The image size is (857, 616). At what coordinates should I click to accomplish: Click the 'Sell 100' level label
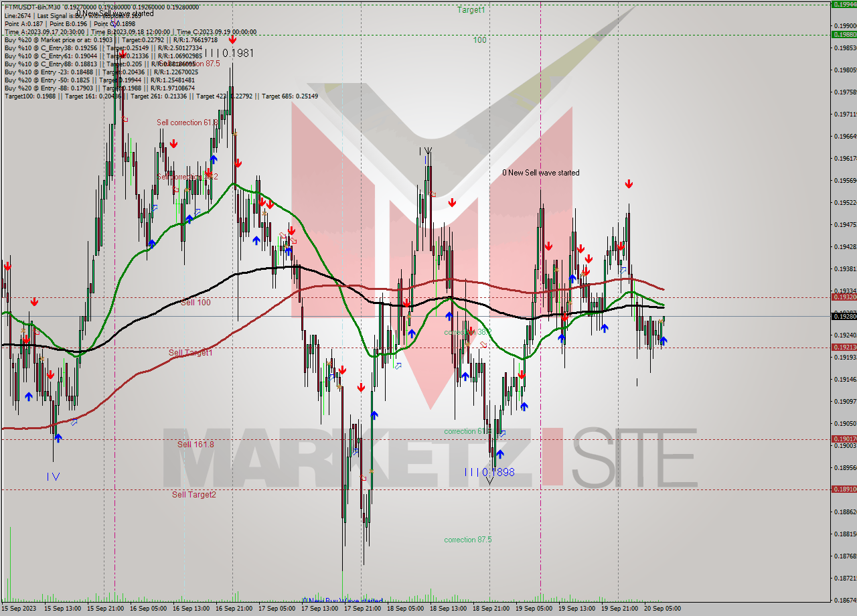(196, 303)
